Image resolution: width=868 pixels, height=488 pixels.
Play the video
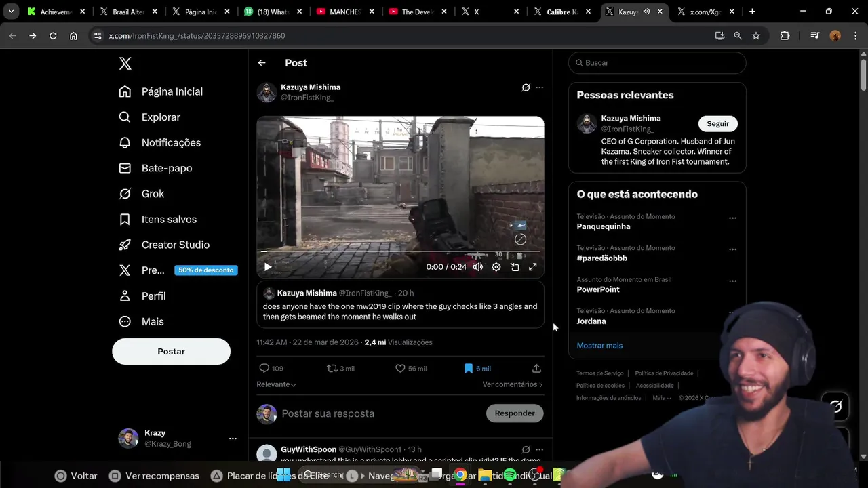pyautogui.click(x=268, y=267)
